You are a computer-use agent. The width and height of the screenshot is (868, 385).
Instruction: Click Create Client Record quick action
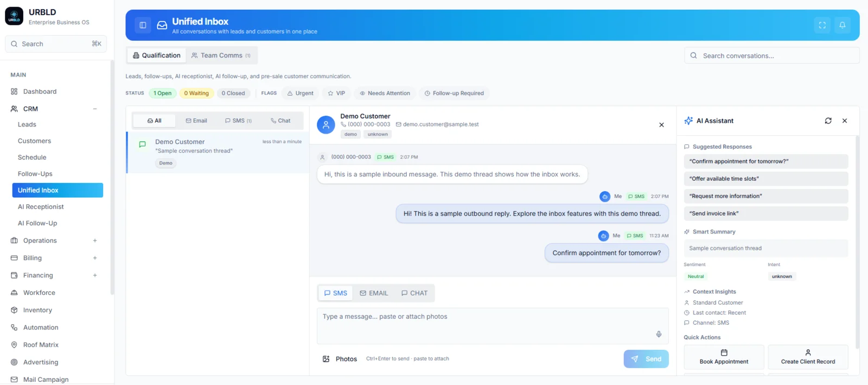808,357
